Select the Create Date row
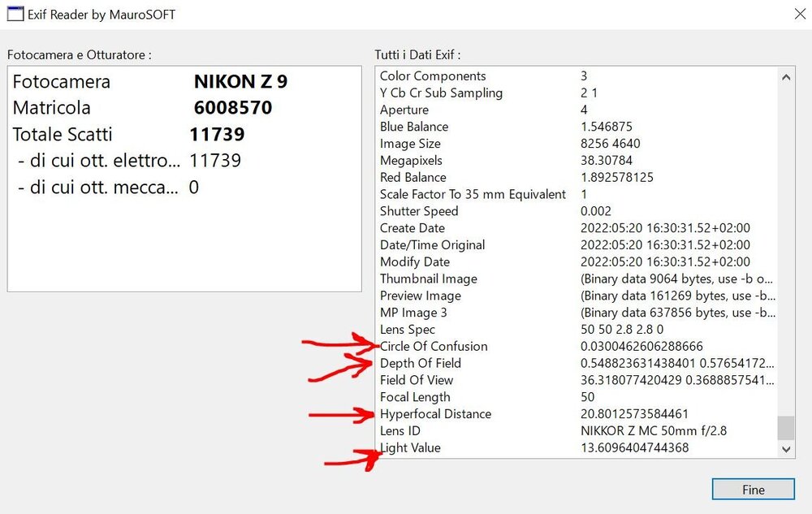The image size is (812, 514). (577, 227)
